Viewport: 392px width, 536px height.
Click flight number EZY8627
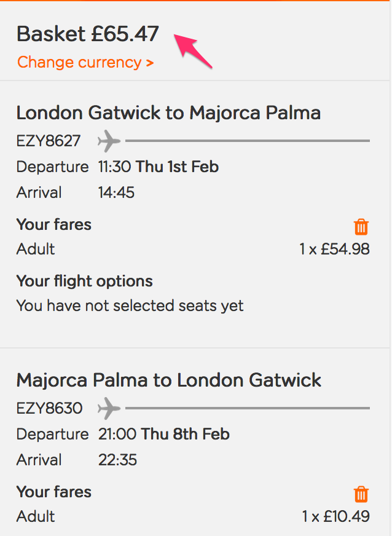[49, 141]
